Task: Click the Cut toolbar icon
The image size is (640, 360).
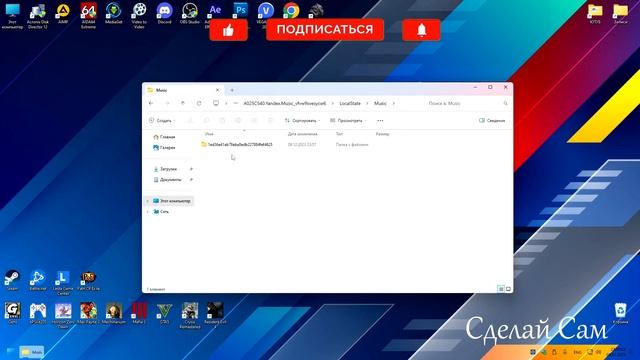Action: point(190,120)
